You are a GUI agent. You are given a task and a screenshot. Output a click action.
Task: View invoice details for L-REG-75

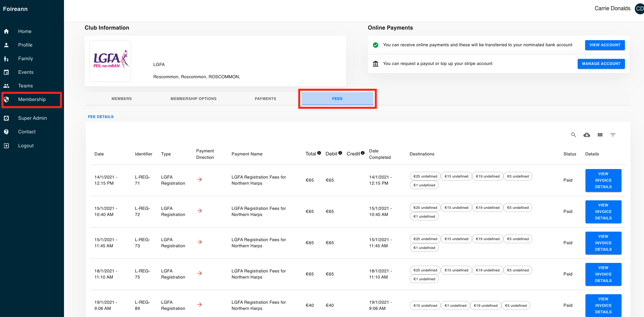(x=603, y=274)
